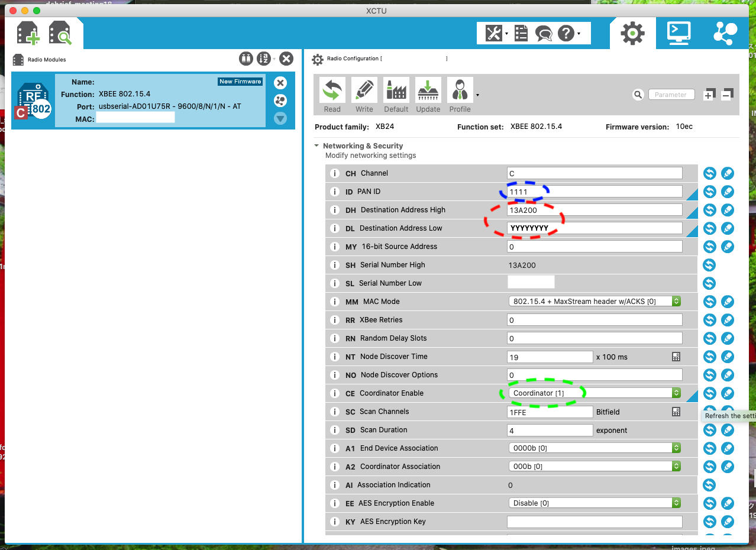The height and width of the screenshot is (550, 756).
Task: Open AES Encryption Enable dropdown
Action: pos(595,503)
